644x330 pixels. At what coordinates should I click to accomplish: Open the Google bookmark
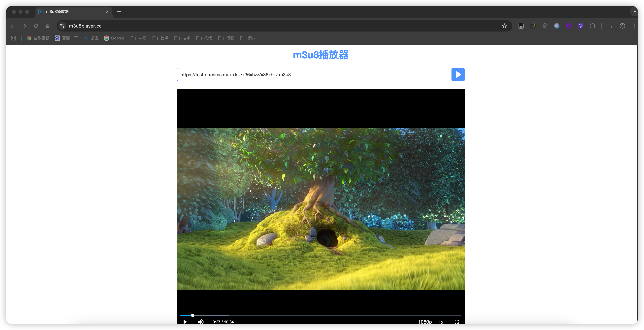(114, 38)
